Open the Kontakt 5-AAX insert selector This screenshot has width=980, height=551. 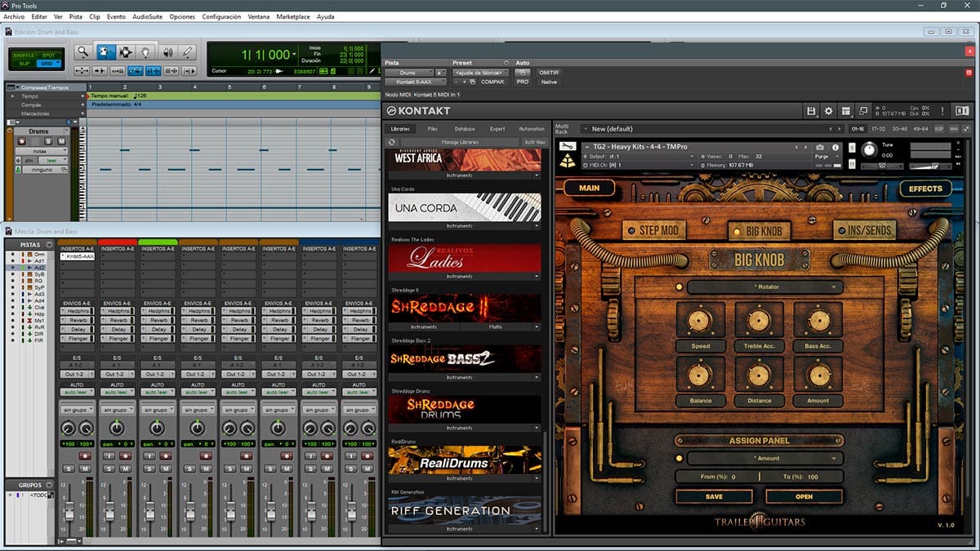pyautogui.click(x=416, y=82)
